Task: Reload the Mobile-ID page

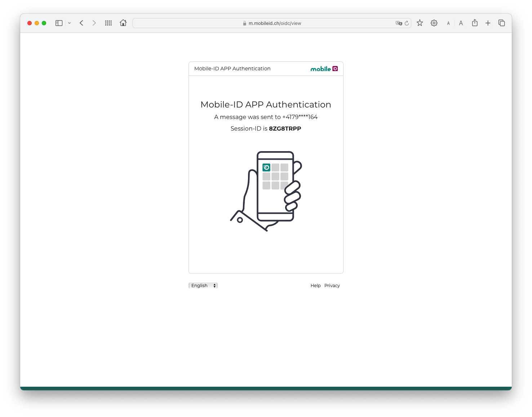Action: [407, 23]
